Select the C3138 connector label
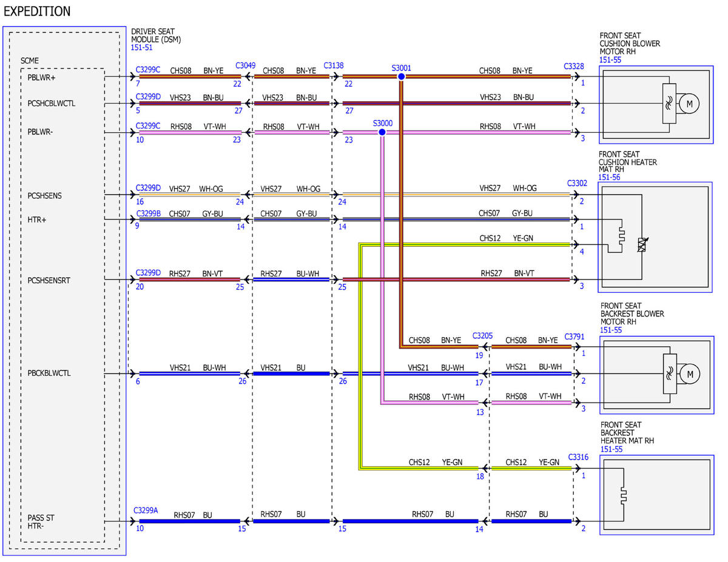The image size is (728, 562). (x=334, y=65)
